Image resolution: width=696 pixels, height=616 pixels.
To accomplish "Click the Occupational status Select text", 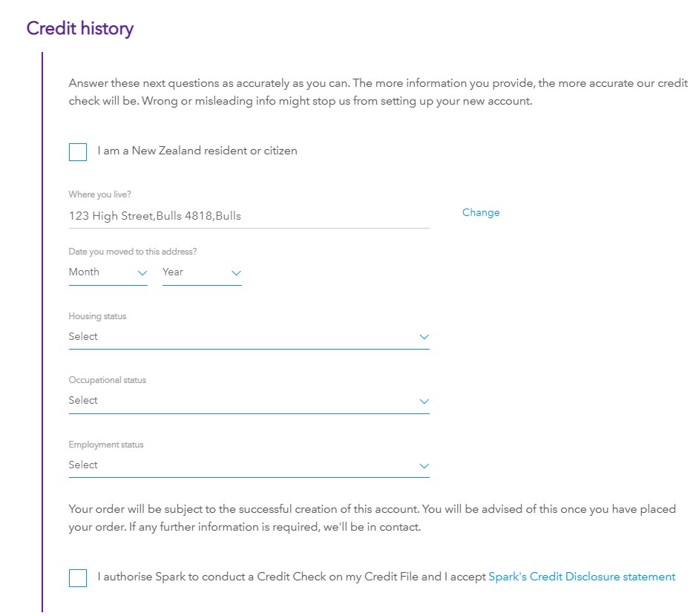I will pos(83,401).
